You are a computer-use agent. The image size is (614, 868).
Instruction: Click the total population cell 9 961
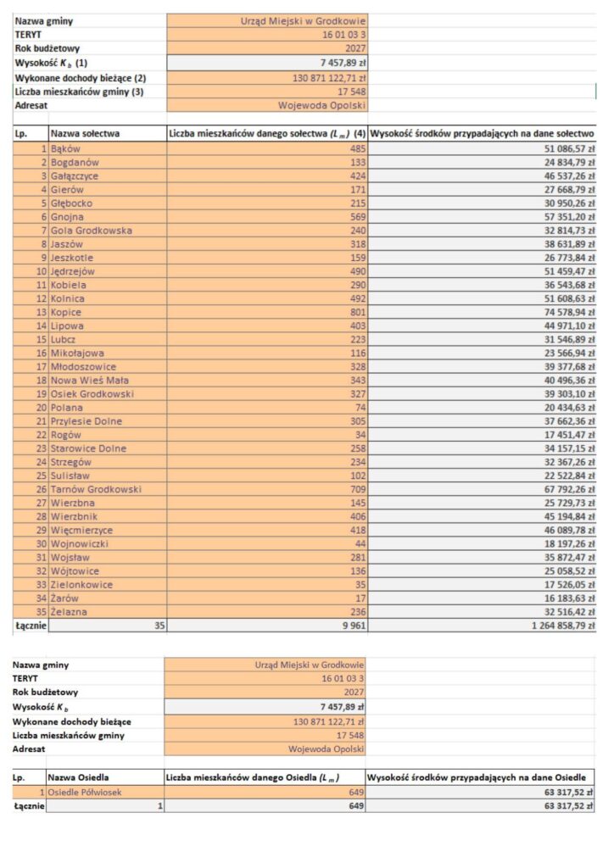pyautogui.click(x=267, y=626)
